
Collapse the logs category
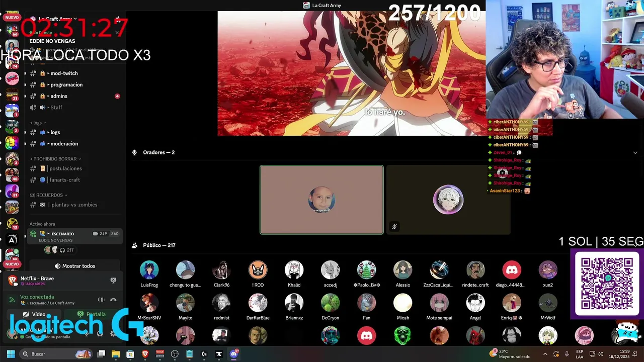pos(38,123)
